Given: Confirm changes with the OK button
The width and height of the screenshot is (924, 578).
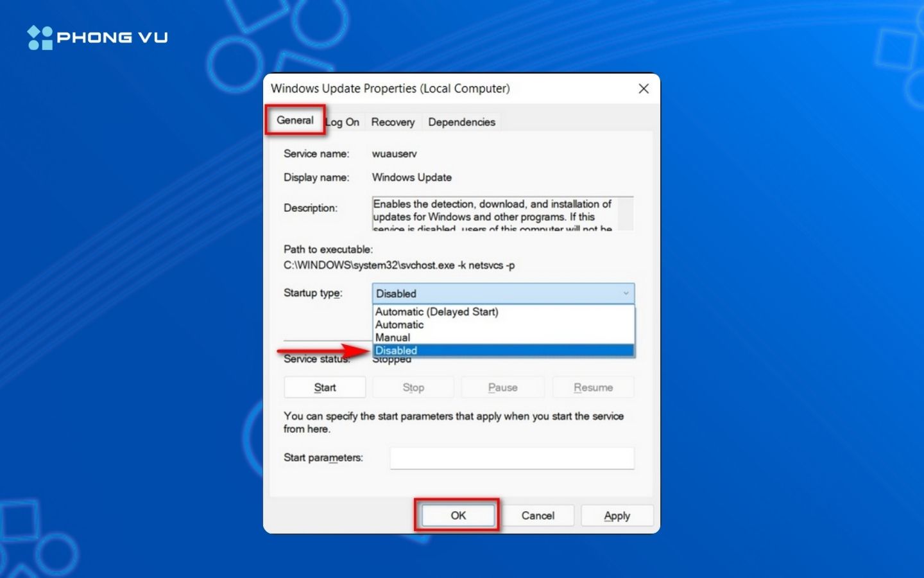Looking at the screenshot, I should point(457,516).
